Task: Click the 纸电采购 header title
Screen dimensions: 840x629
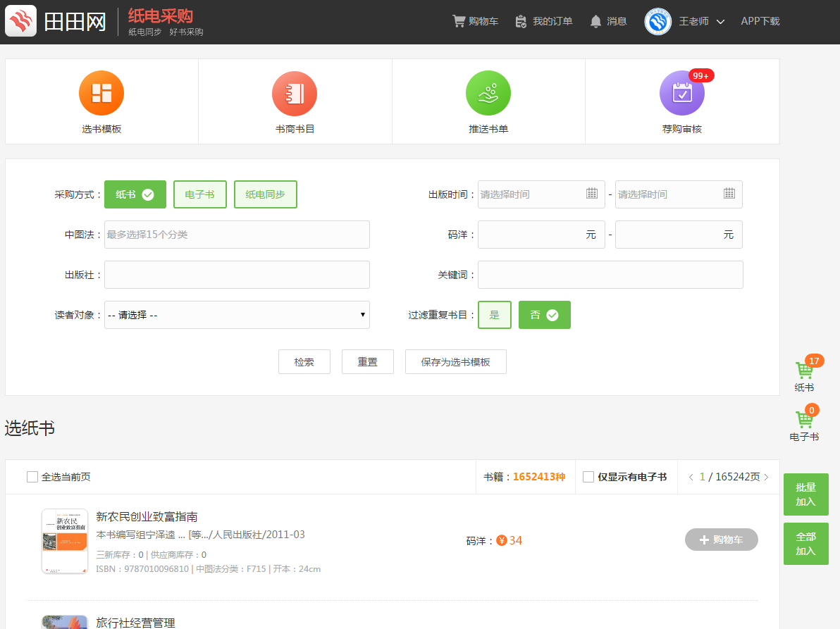Action: 160,16
